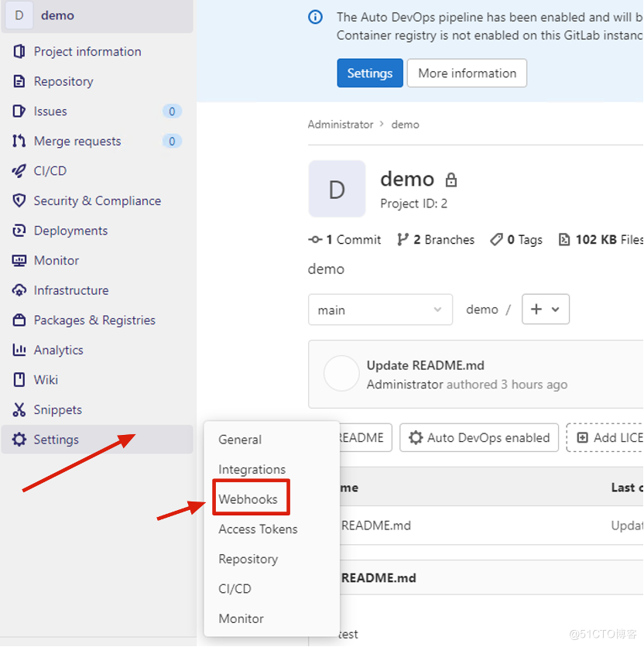Click the info icon in Auto DevOps banner
This screenshot has width=644, height=647.
(x=315, y=17)
